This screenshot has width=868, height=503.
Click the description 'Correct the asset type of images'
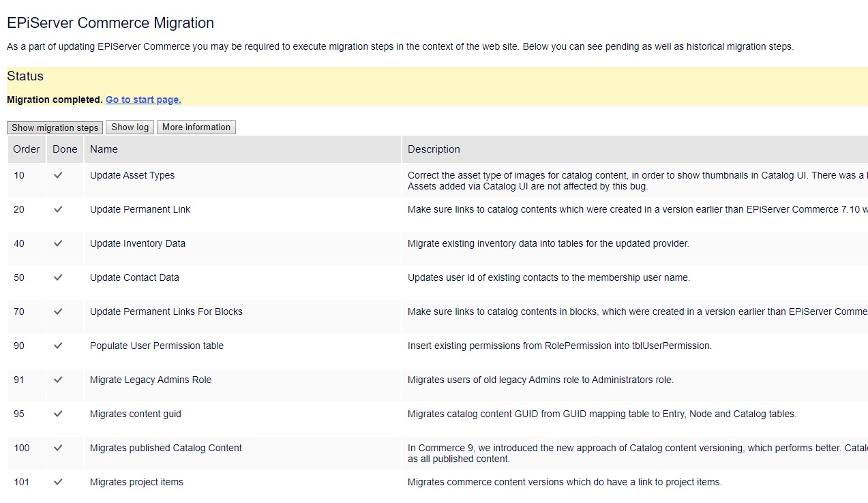point(638,181)
